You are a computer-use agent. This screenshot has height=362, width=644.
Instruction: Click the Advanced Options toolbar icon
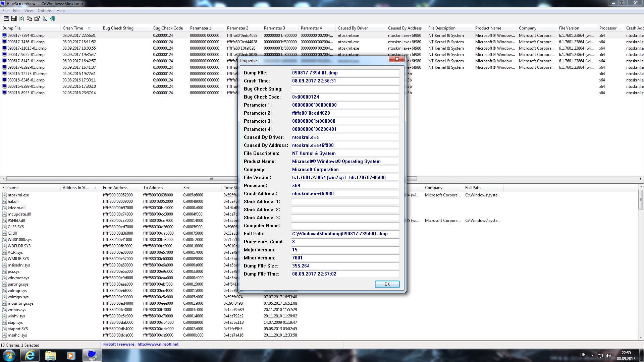click(x=6, y=18)
